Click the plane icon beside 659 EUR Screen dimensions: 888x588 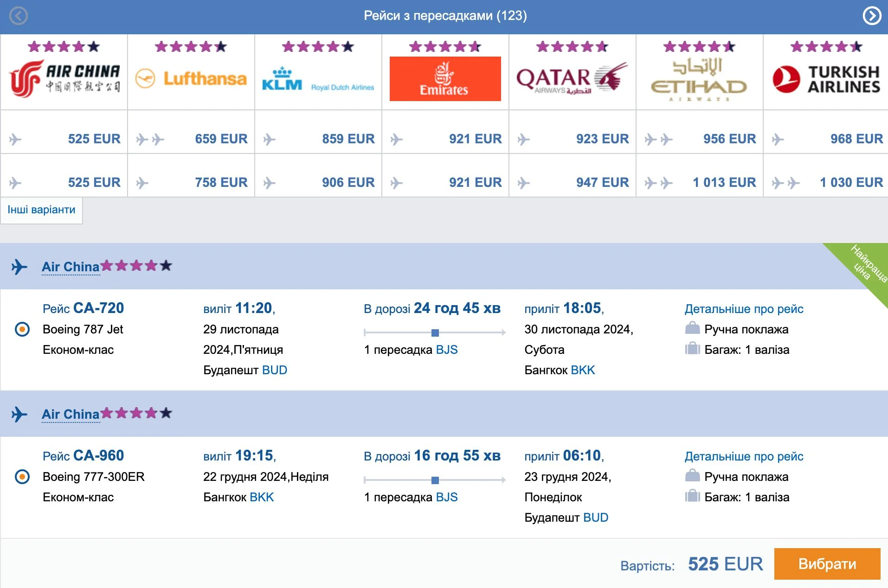(150, 139)
